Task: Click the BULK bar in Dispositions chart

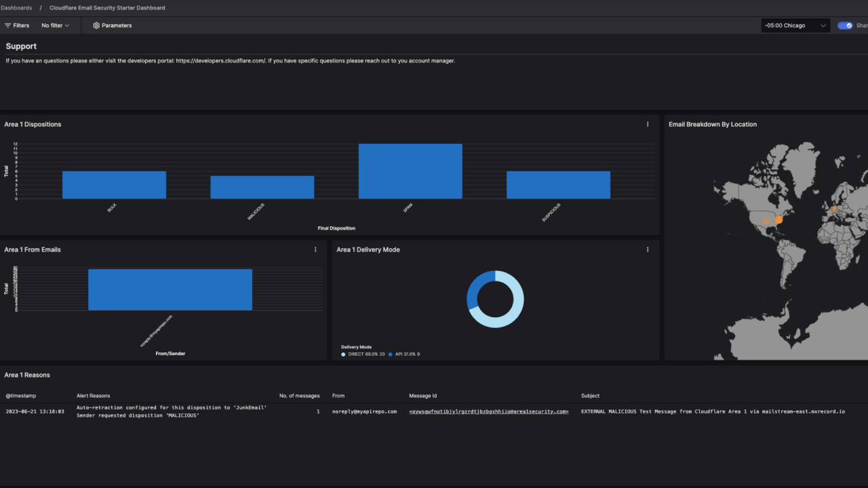Action: point(114,185)
